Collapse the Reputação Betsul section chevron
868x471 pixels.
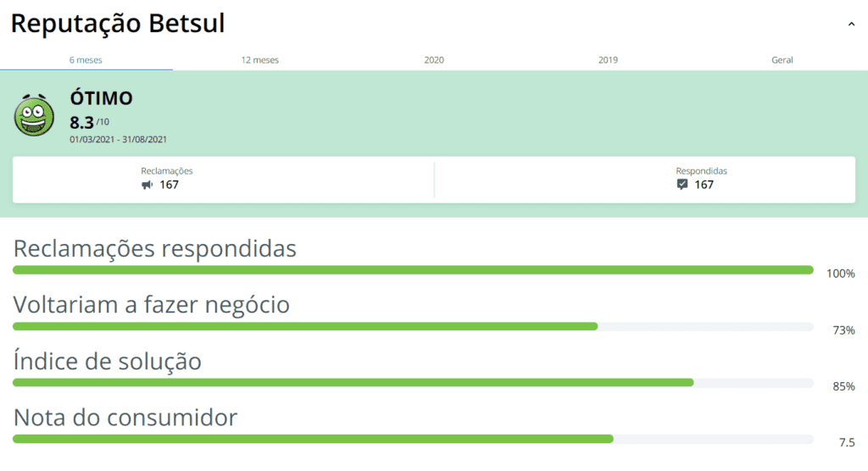(x=851, y=25)
